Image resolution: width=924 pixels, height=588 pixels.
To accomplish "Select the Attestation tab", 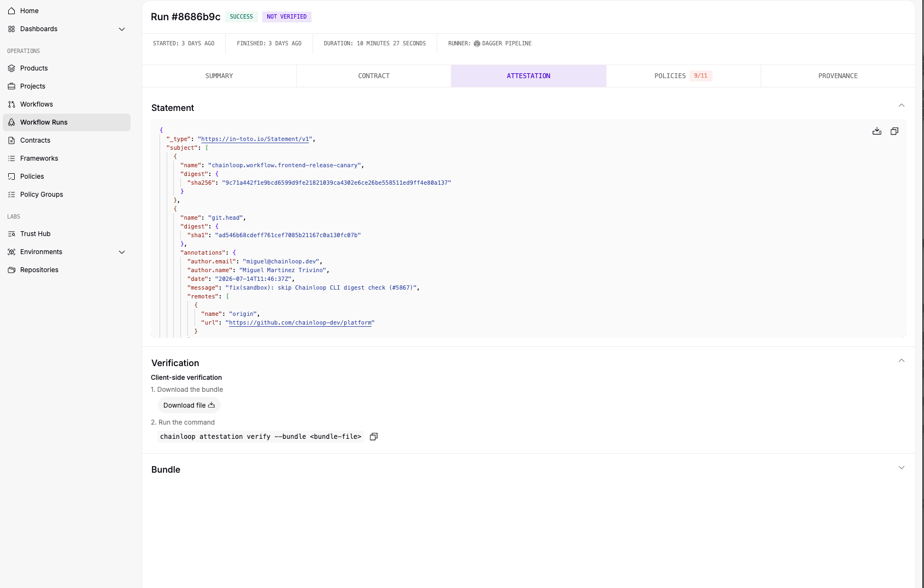I will click(x=528, y=76).
